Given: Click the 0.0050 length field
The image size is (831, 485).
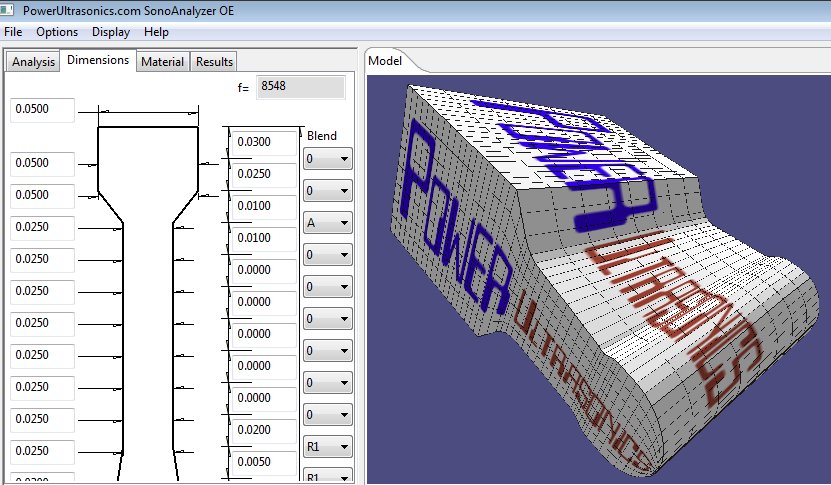Looking at the screenshot, I should tap(264, 462).
